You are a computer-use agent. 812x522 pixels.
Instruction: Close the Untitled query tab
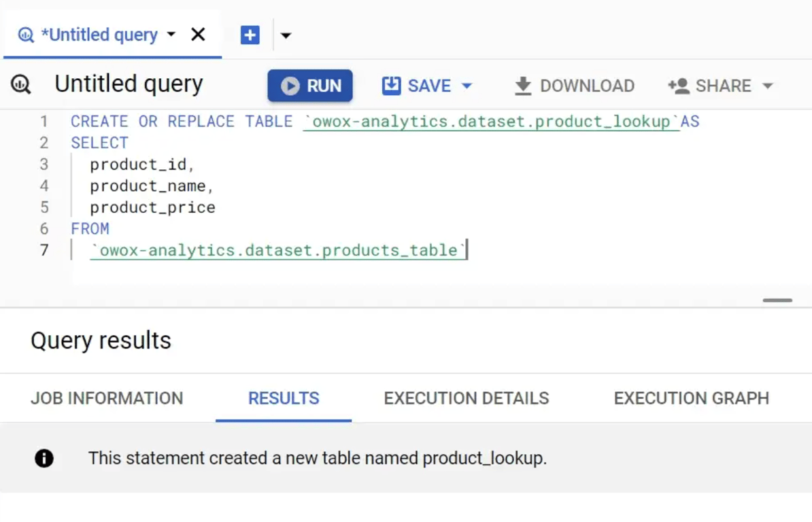pyautogui.click(x=198, y=35)
